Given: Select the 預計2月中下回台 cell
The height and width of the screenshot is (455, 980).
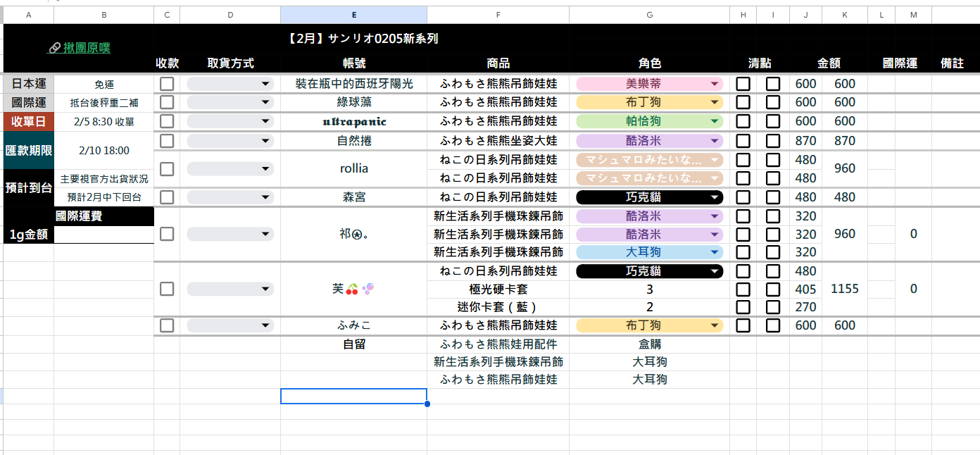Looking at the screenshot, I should [104, 197].
